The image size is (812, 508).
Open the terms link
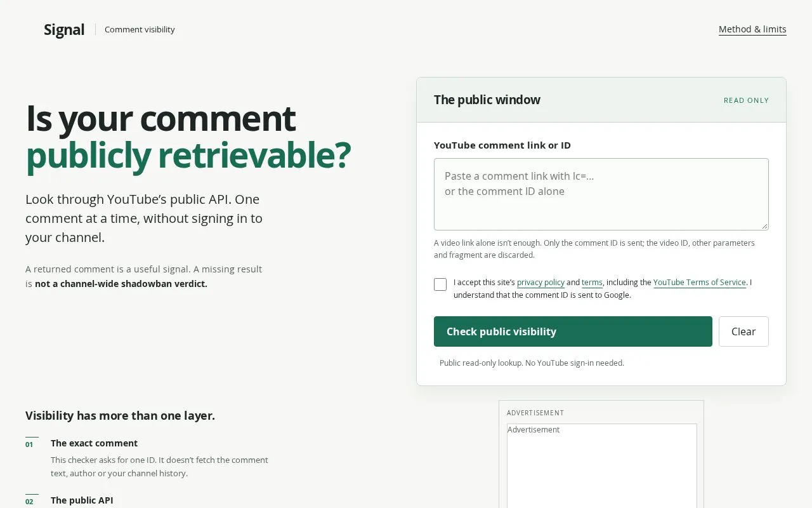[x=592, y=283]
